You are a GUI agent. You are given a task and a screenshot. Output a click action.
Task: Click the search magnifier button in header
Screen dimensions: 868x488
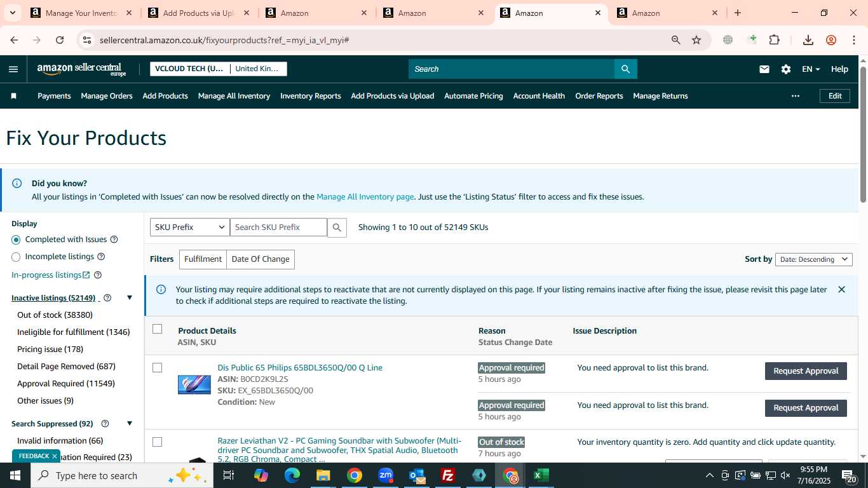pos(625,69)
